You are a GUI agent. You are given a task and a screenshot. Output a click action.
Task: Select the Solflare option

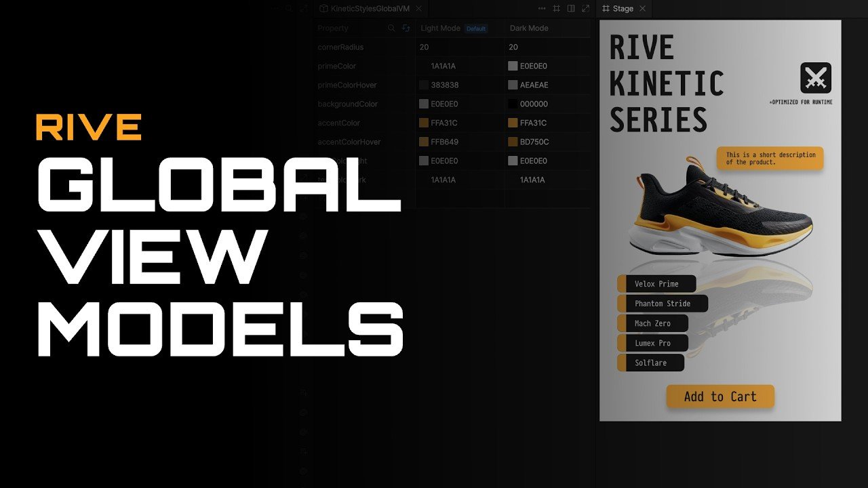(650, 363)
